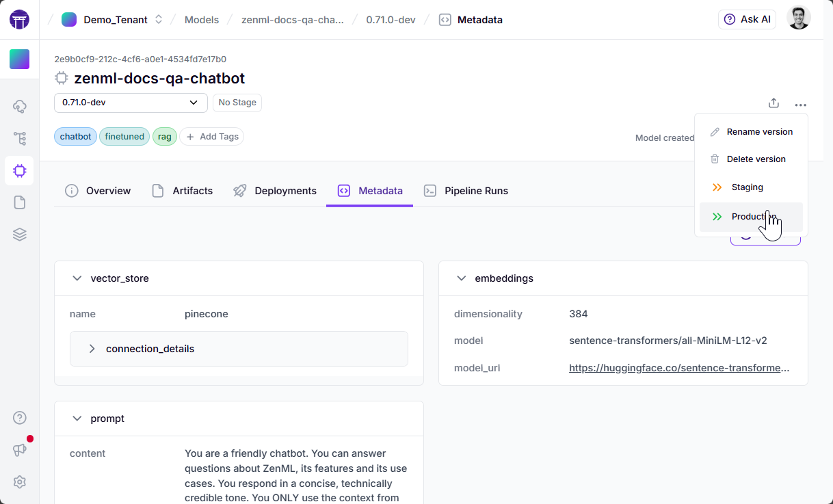Open the Artifacts file icon in sidebar
Screen dimensions: 833x504
[19, 202]
